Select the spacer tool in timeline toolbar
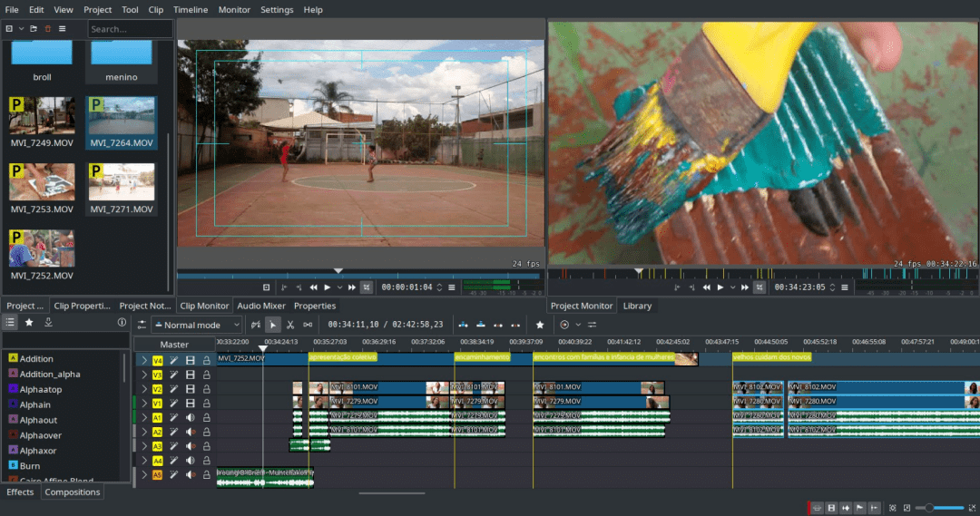The image size is (980, 516). point(308,325)
